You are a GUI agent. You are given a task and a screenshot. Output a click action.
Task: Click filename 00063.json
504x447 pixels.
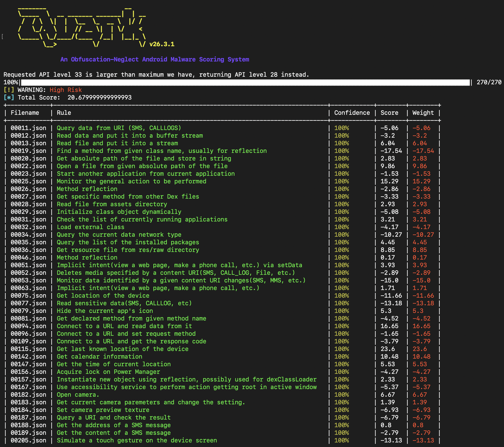28,288
